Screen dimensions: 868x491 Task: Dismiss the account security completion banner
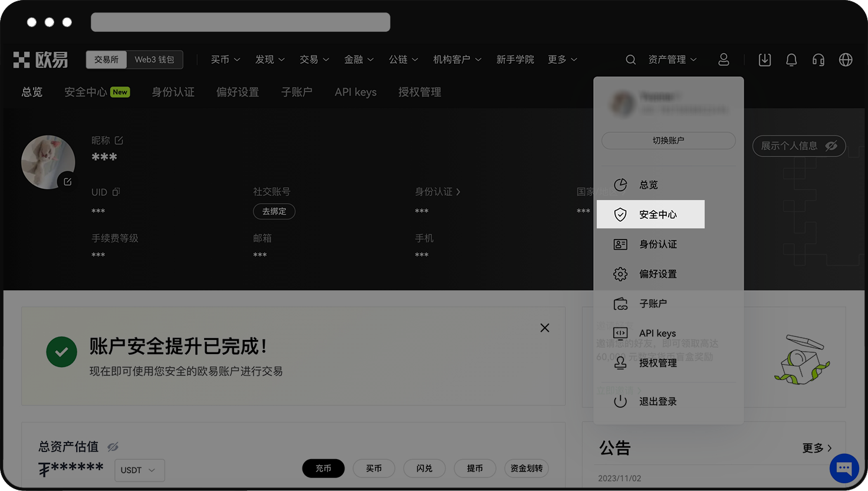[544, 328]
